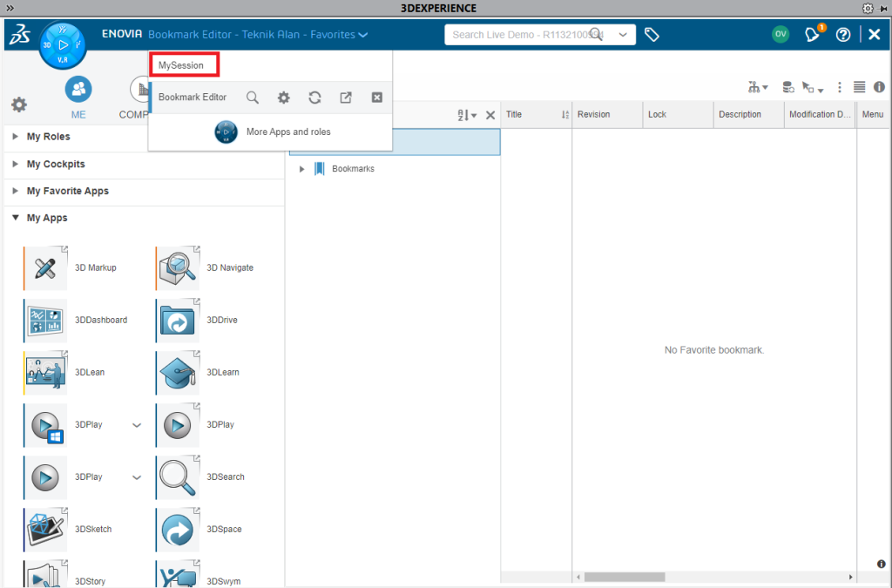This screenshot has width=892, height=588.
Task: Open the 3DDrive app
Action: tap(179, 320)
